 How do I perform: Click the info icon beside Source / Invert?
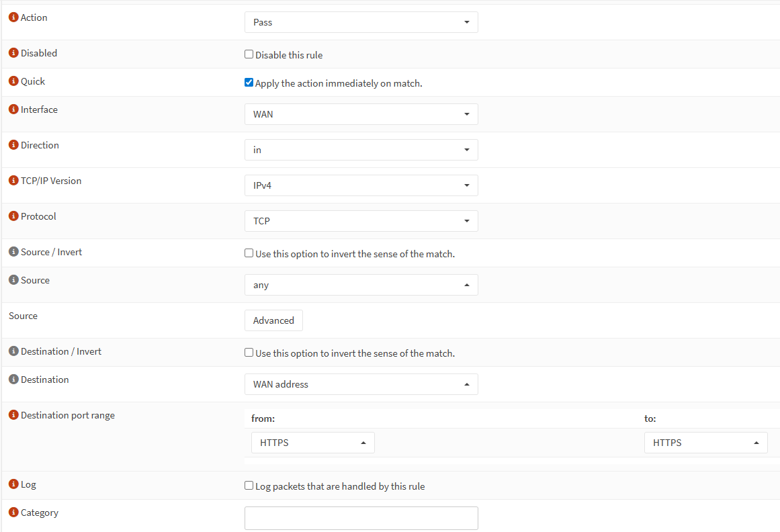tap(13, 252)
